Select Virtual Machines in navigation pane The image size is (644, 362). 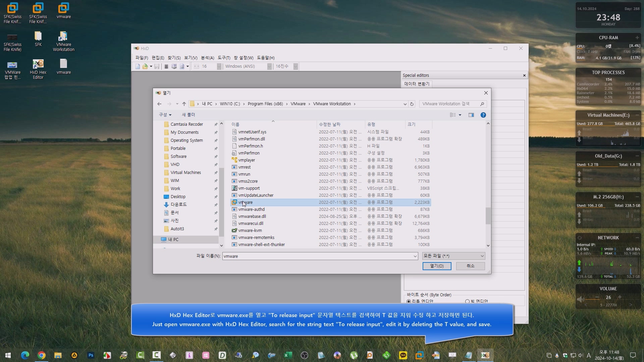185,173
